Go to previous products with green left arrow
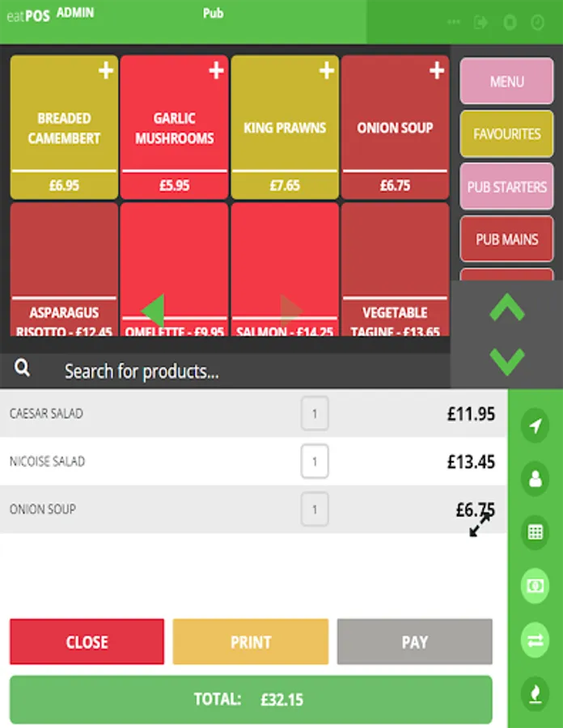 (153, 311)
